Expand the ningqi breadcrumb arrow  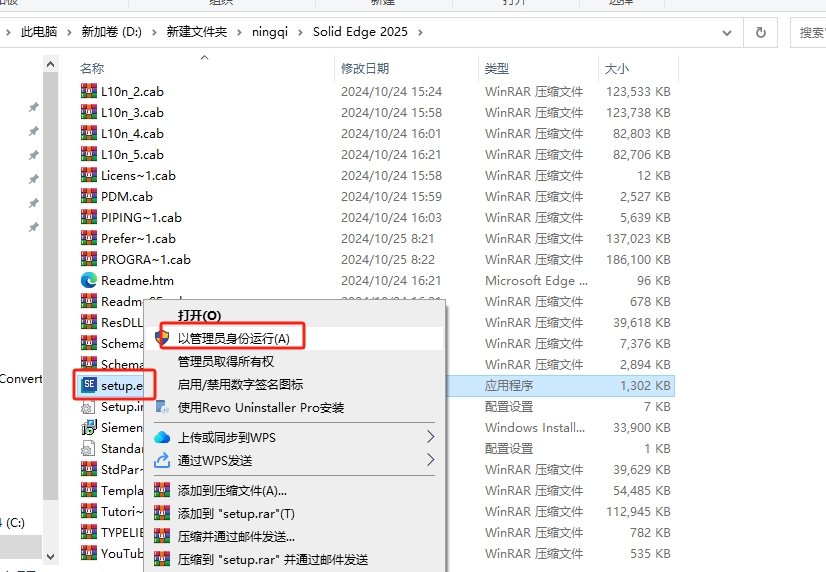(300, 32)
